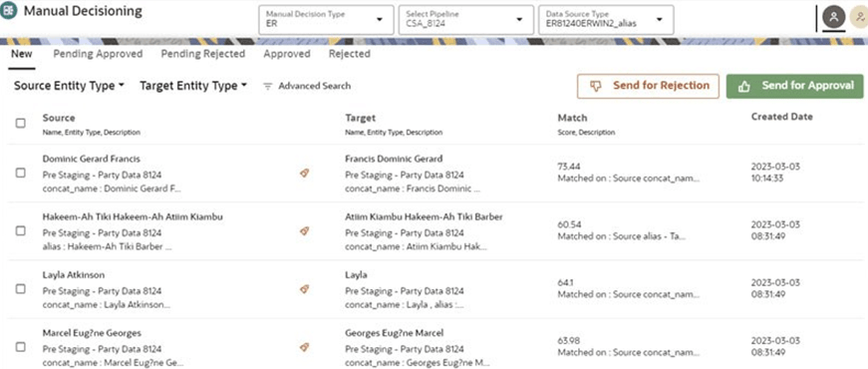The height and width of the screenshot is (369, 868).
Task: Check the Dominic Gerard Francis row checkbox
Action: point(21,173)
